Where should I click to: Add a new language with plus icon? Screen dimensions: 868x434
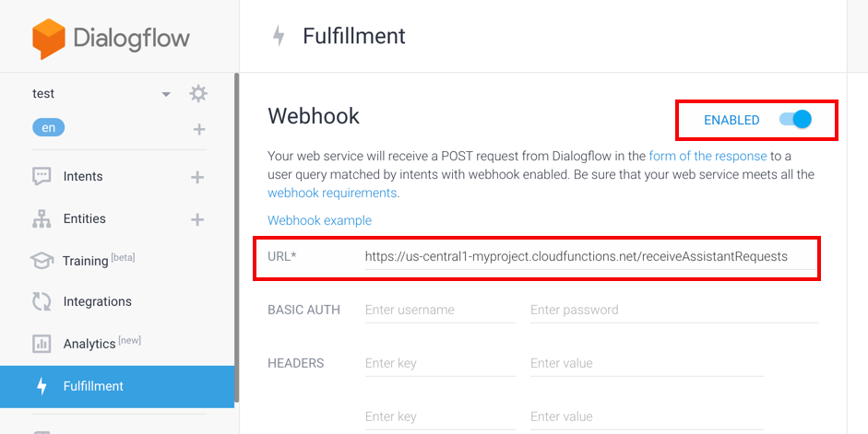click(198, 129)
